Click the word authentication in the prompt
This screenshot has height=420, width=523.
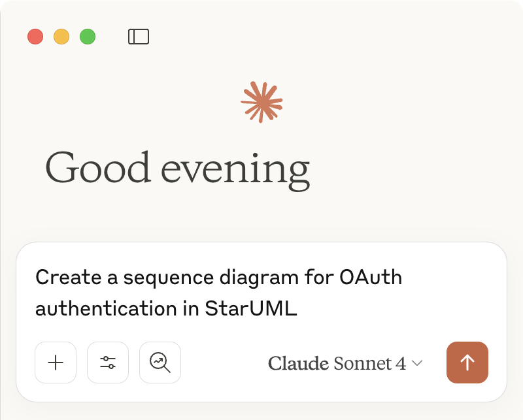pos(99,309)
